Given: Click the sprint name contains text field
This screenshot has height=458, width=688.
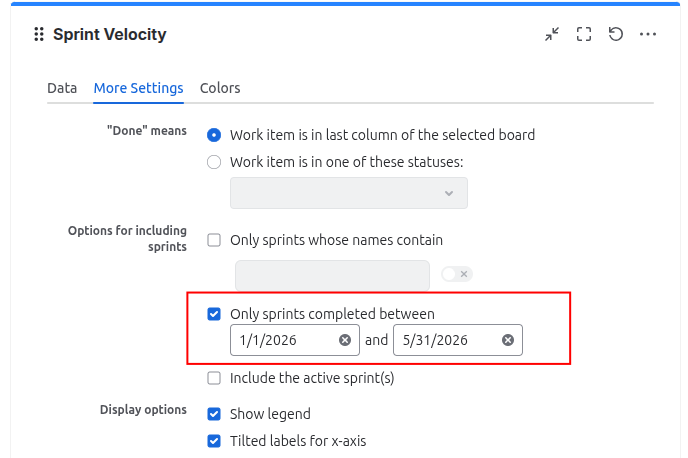Looking at the screenshot, I should 332,276.
